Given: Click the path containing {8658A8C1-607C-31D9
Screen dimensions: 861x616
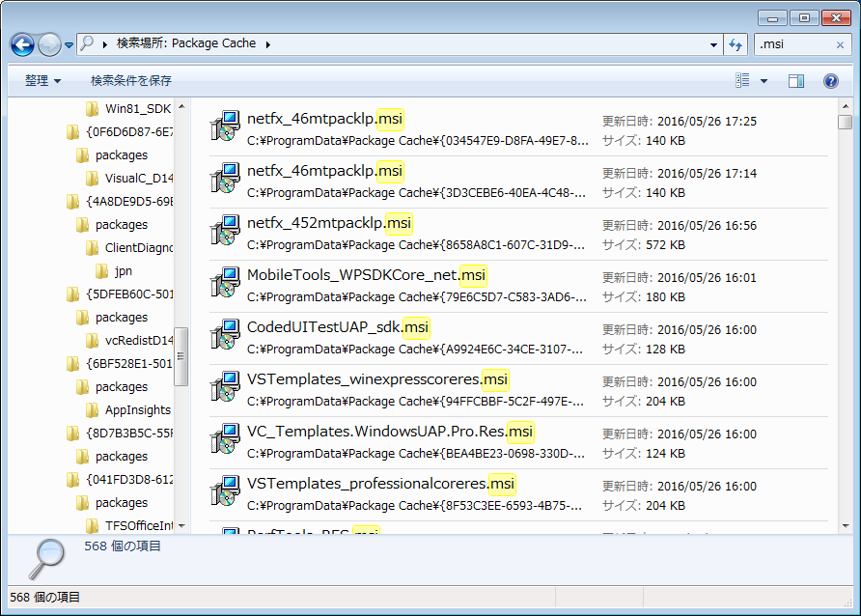Looking at the screenshot, I should coord(416,245).
